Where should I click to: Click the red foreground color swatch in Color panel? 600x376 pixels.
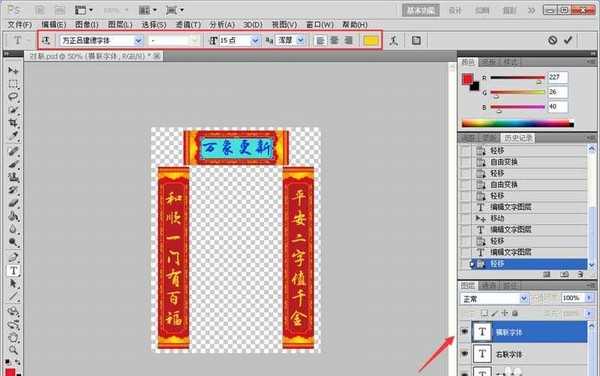click(x=467, y=79)
